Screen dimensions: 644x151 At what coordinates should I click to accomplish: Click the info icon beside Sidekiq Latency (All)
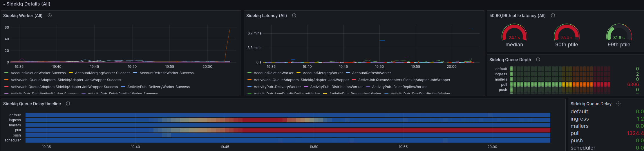pos(294,15)
